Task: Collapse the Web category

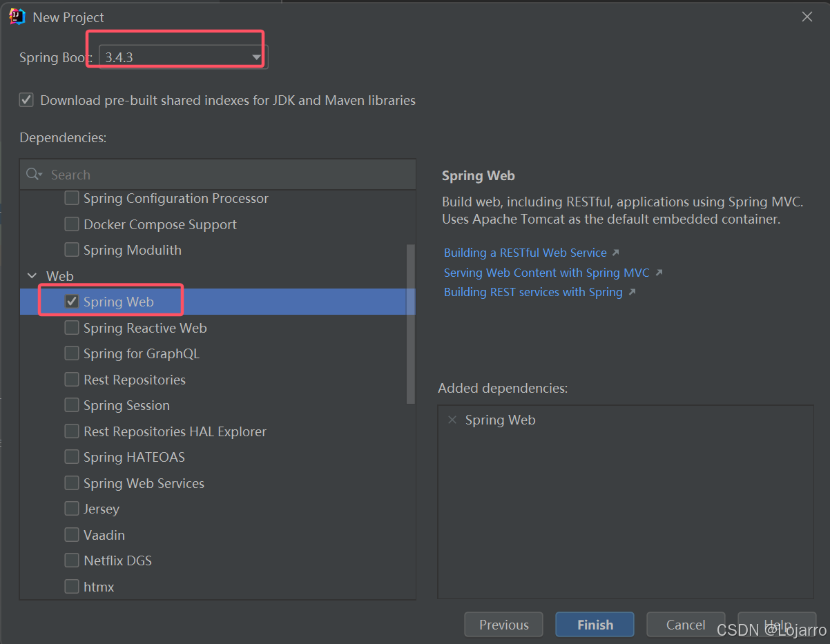Action: (x=32, y=276)
